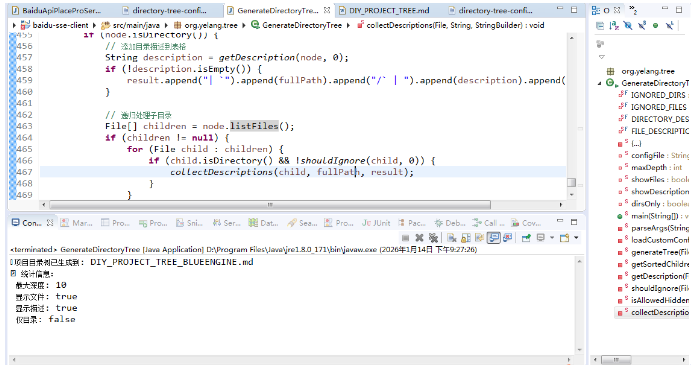Image resolution: width=697 pixels, height=376 pixels.
Task: Open the Dat... (Data Source) view tab
Action: [264, 223]
